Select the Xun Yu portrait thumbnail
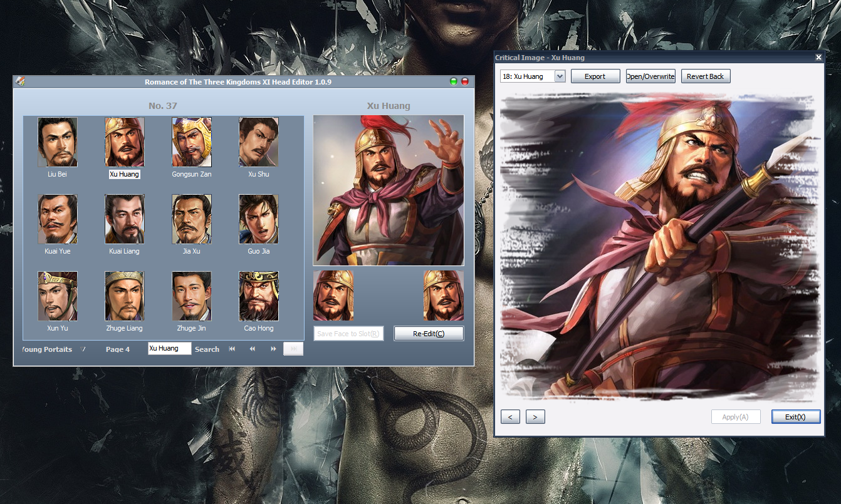This screenshot has width=841, height=504. point(57,296)
